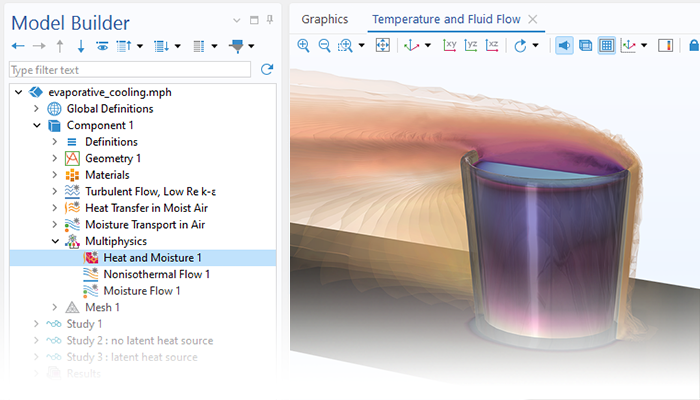Toggle the Show (eye) button in Model Builder
The height and width of the screenshot is (400, 700).
pos(102,46)
